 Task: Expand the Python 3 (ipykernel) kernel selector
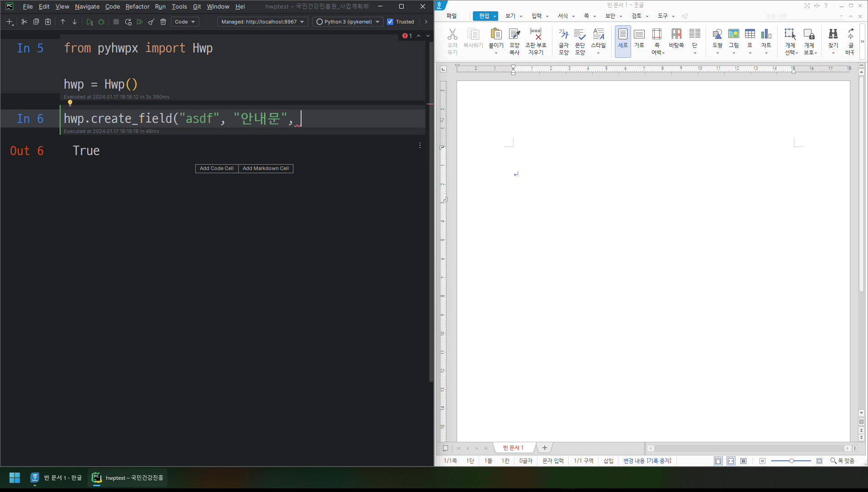point(348,22)
